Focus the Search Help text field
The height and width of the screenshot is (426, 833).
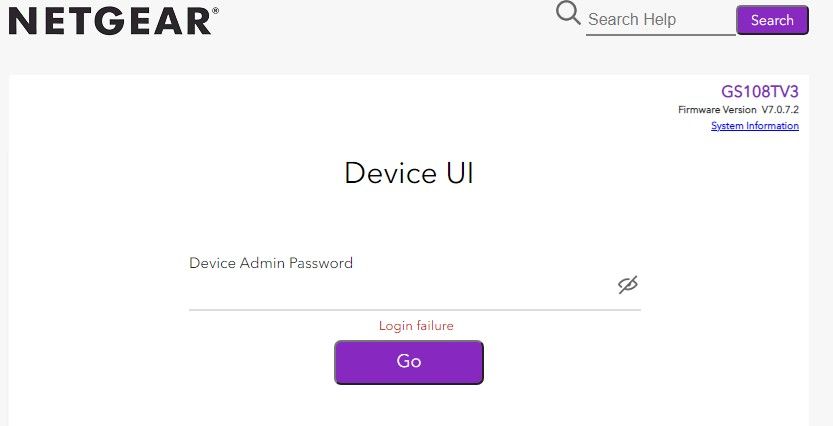click(660, 19)
